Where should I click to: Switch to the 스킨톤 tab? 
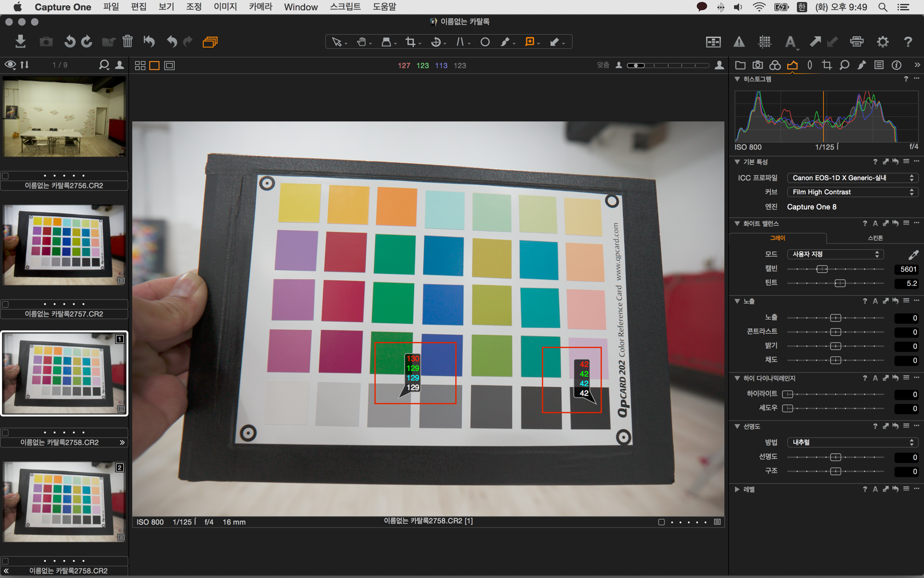(875, 238)
